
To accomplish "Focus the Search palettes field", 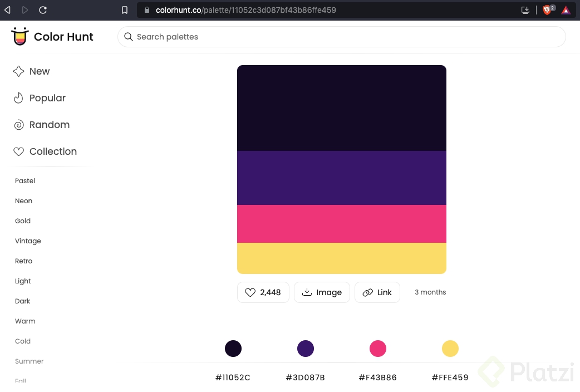I will click(x=341, y=37).
